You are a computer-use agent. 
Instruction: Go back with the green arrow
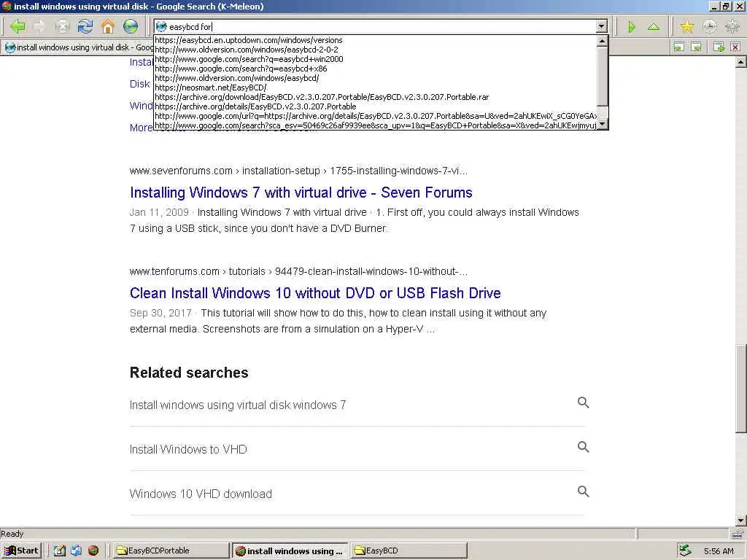[18, 26]
